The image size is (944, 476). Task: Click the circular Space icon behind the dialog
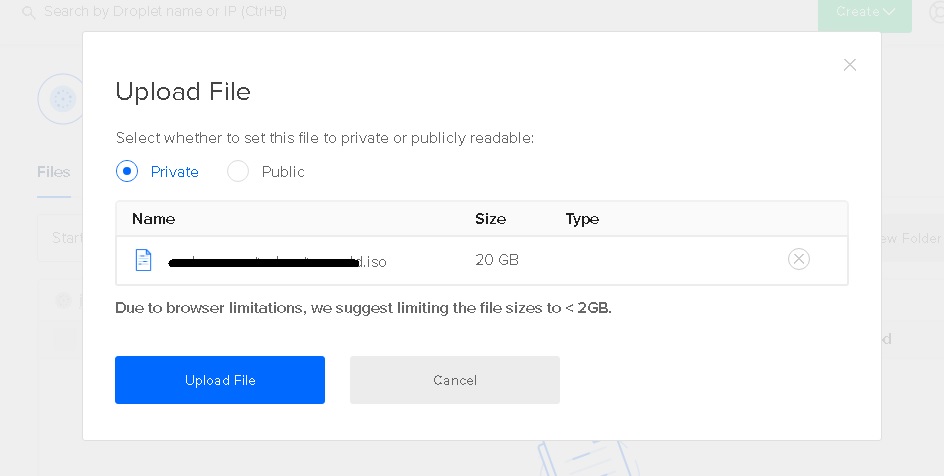point(61,99)
